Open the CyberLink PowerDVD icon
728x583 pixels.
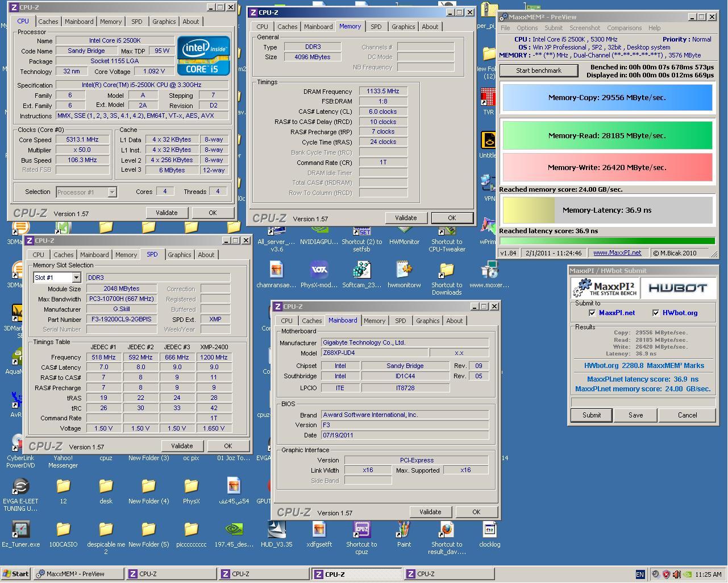tap(20, 449)
